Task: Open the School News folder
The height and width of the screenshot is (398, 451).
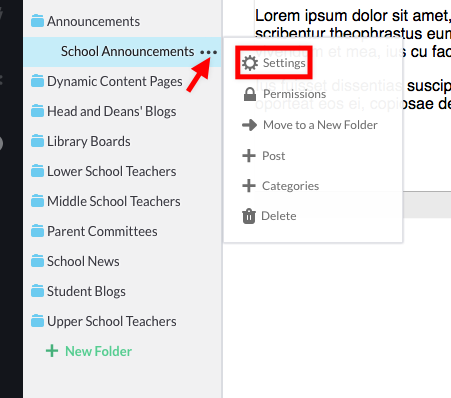Action: [75, 261]
